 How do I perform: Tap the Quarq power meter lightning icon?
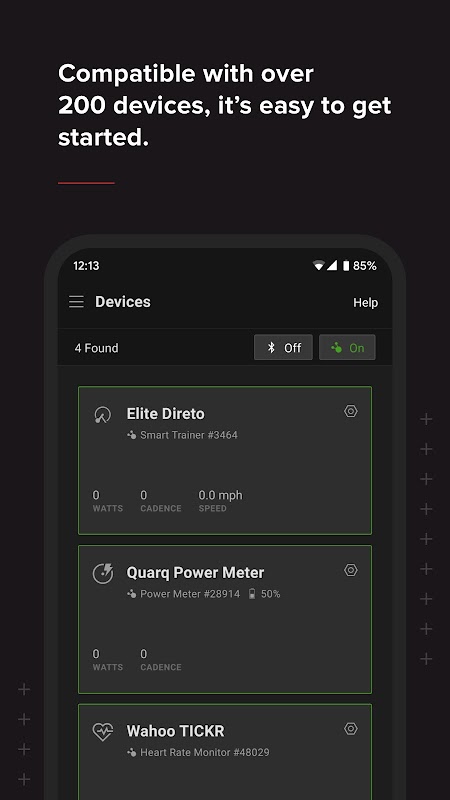click(x=103, y=573)
